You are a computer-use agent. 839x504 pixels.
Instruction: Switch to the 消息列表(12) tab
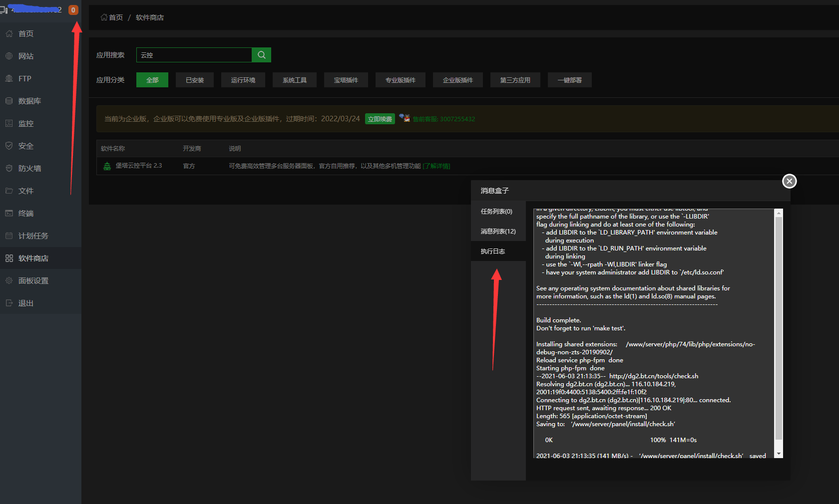[x=498, y=231]
